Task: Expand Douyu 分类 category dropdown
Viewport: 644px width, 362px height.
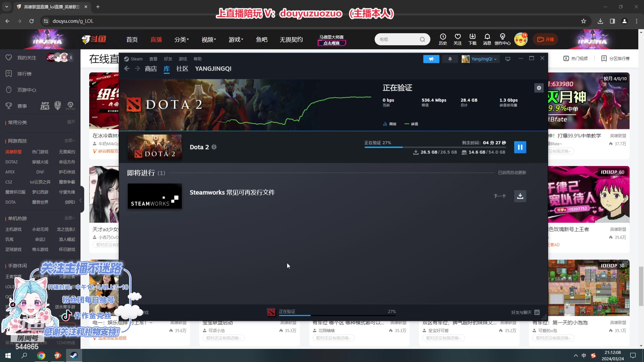Action: point(181,40)
